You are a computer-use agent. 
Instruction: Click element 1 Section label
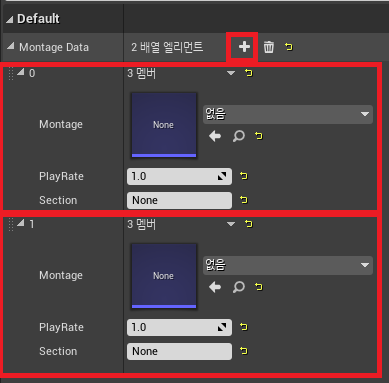coord(58,351)
